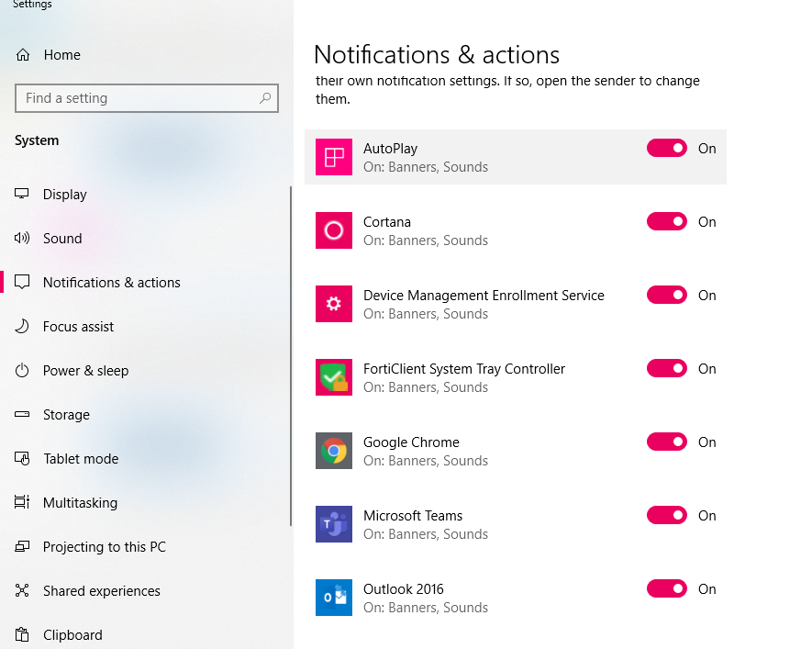Click the Display monitor icon
The image size is (812, 649).
coord(22,194)
